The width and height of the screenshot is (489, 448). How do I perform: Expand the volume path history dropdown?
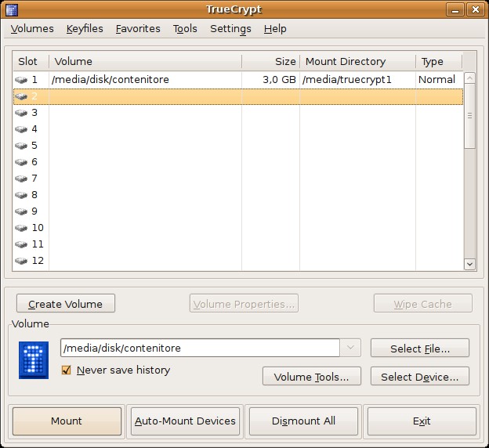tap(350, 348)
